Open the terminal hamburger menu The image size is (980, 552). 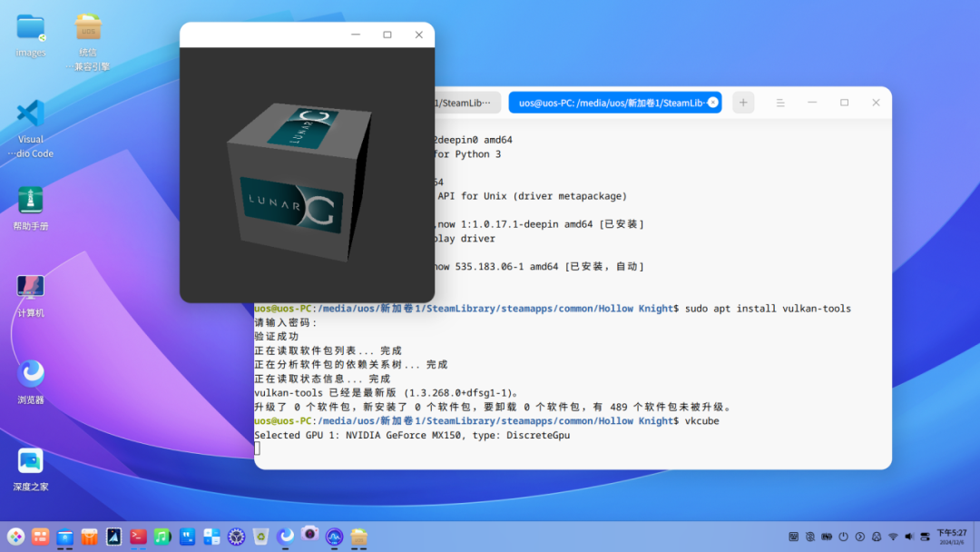[780, 102]
